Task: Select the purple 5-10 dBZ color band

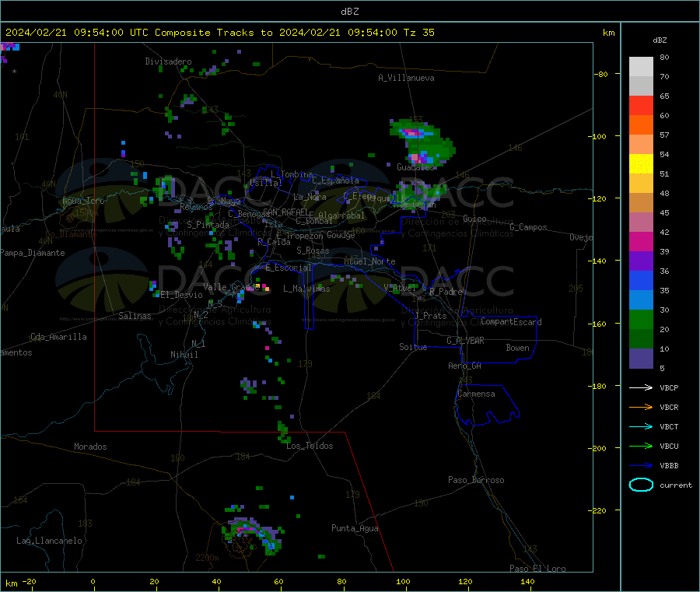Action: pyautogui.click(x=641, y=359)
